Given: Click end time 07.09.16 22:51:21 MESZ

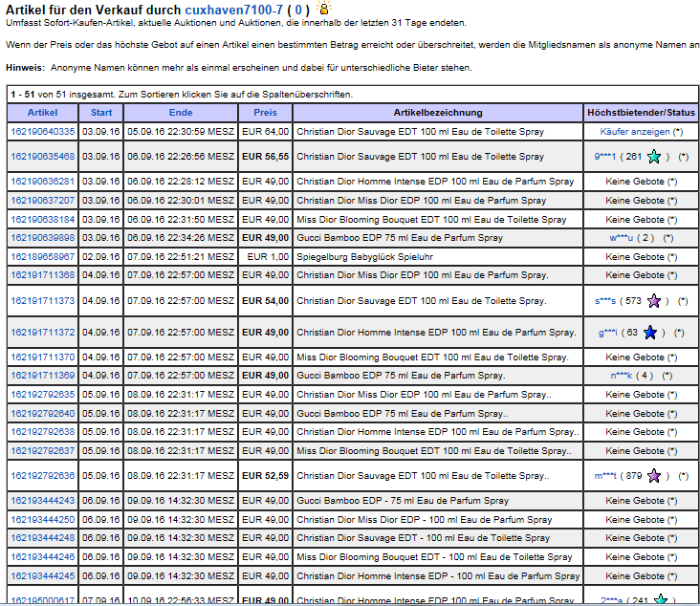Looking at the screenshot, I should coord(181,257).
